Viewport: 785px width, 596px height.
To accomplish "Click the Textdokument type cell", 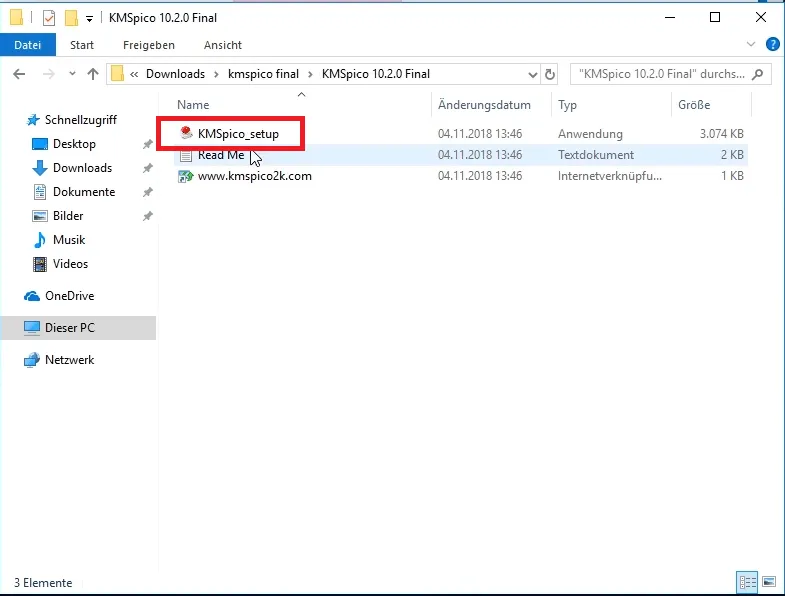I will pos(596,155).
